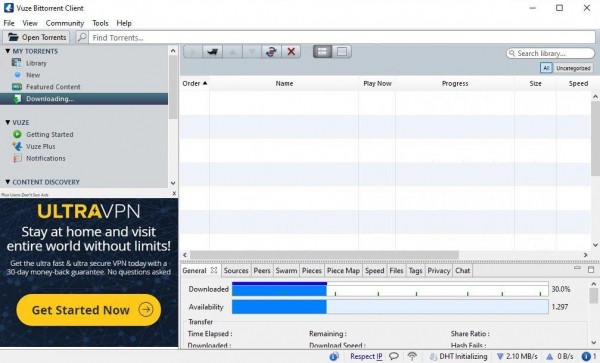
Task: Open the chat bubble icon in status bar
Action: [394, 356]
